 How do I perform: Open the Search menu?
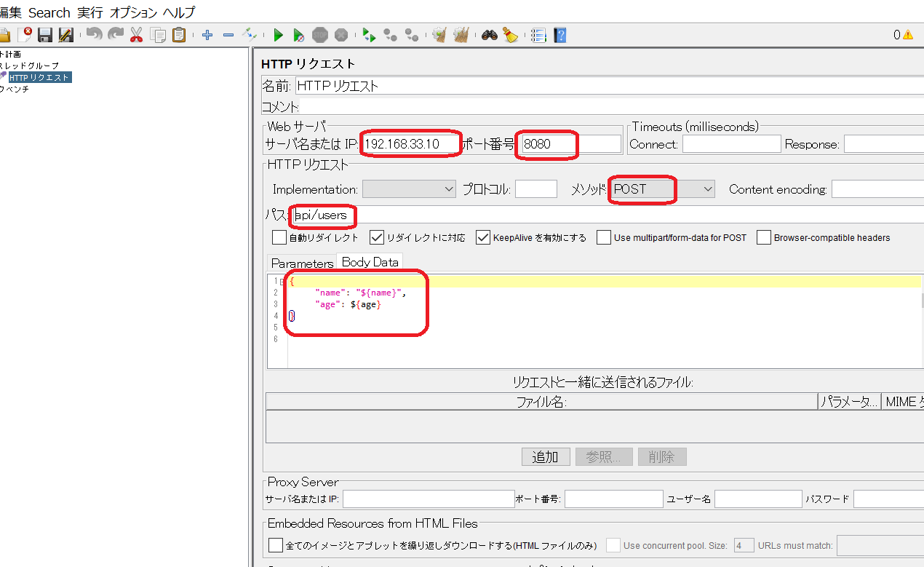(49, 12)
